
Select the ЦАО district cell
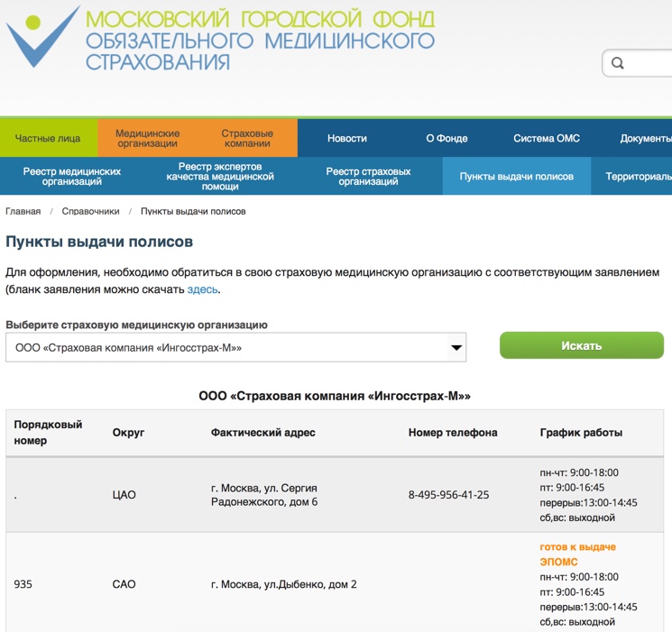[124, 494]
